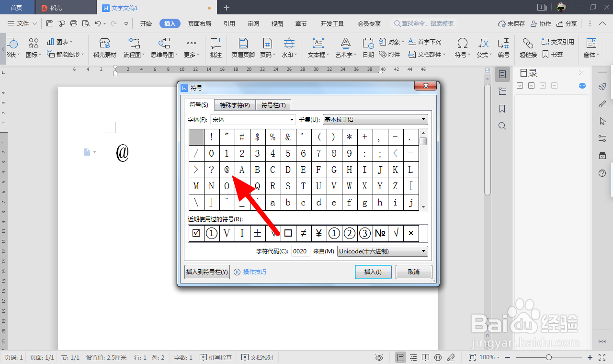Viewport: 613px width, 364px height.
Task: Click 插入到符号栏(Y) button
Action: click(207, 272)
